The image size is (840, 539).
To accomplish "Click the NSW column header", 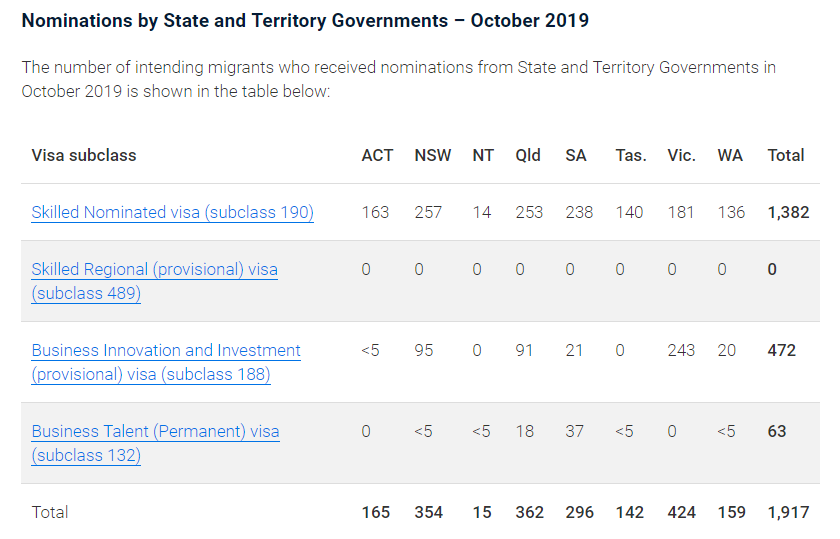I will tap(432, 155).
